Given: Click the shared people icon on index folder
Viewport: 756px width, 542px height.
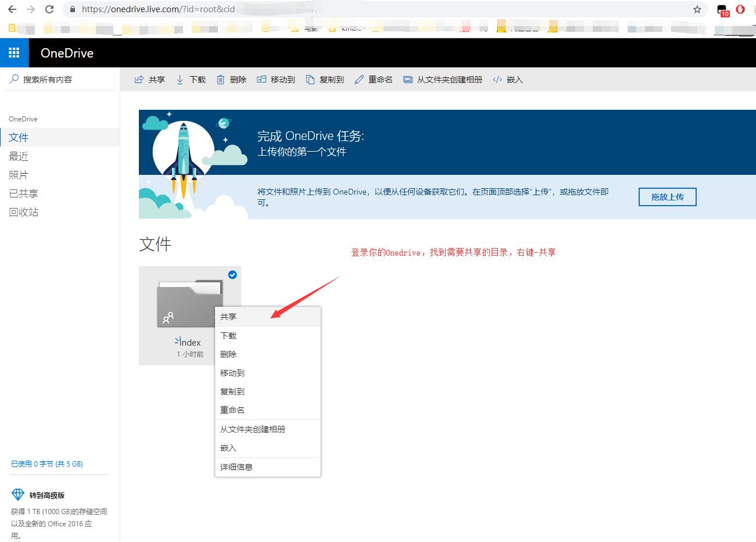Looking at the screenshot, I should tap(169, 318).
